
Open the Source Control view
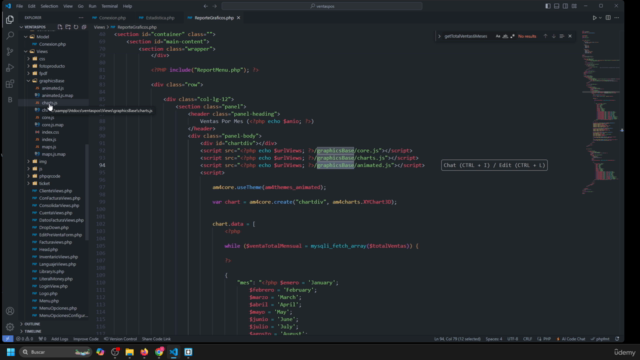click(10, 51)
